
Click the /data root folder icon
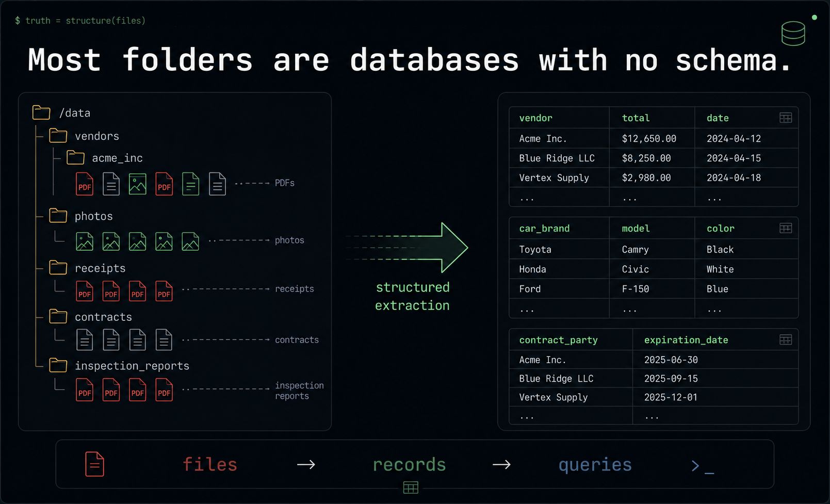click(41, 112)
